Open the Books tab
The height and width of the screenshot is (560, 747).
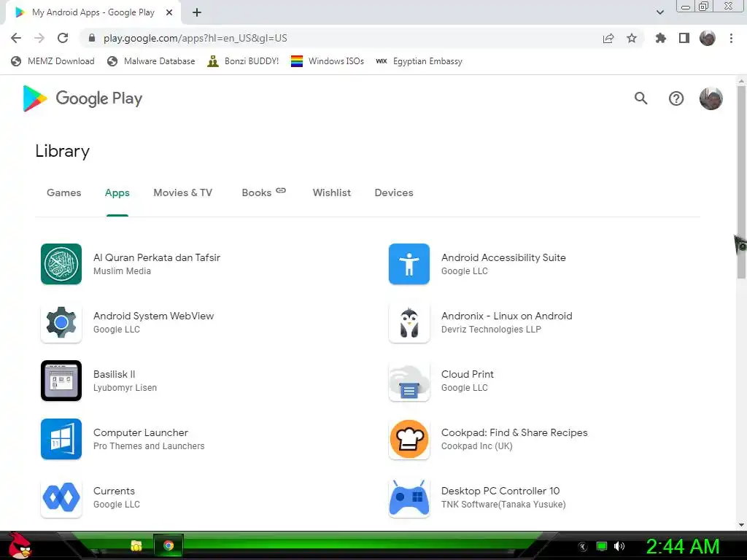pos(263,192)
